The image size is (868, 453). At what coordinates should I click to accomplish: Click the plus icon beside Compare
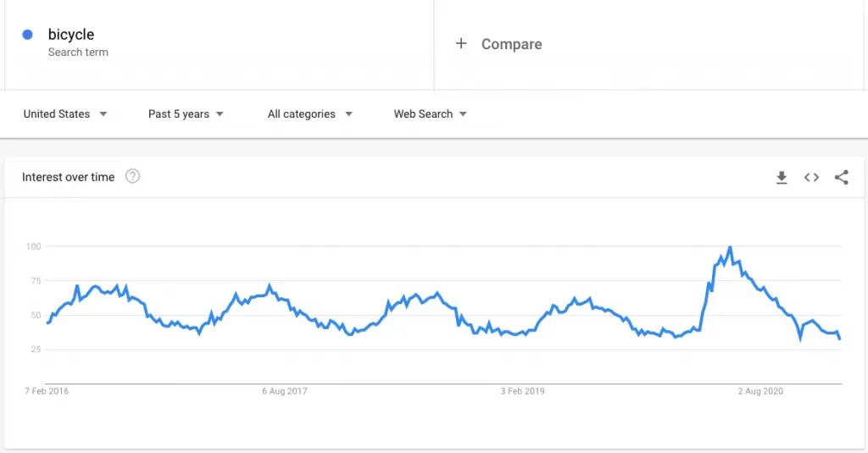coord(461,43)
